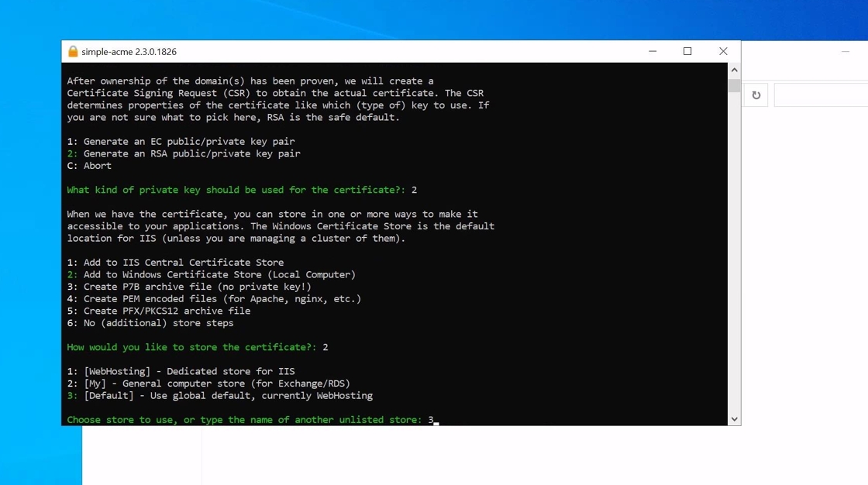The width and height of the screenshot is (868, 485).
Task: Click 'Add to Windows Certificate Store (Local Computer)'
Action: click(212, 274)
